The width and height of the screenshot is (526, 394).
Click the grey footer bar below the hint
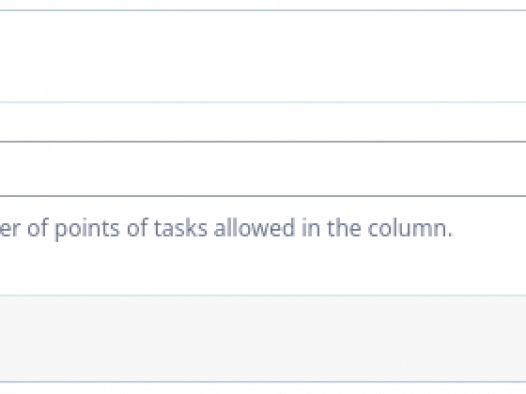(x=263, y=339)
